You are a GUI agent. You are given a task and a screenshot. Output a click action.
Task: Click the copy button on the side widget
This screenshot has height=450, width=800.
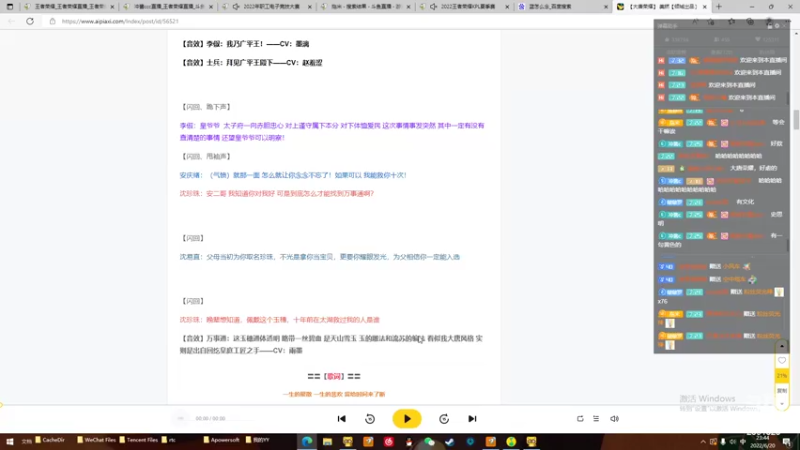pos(782,390)
